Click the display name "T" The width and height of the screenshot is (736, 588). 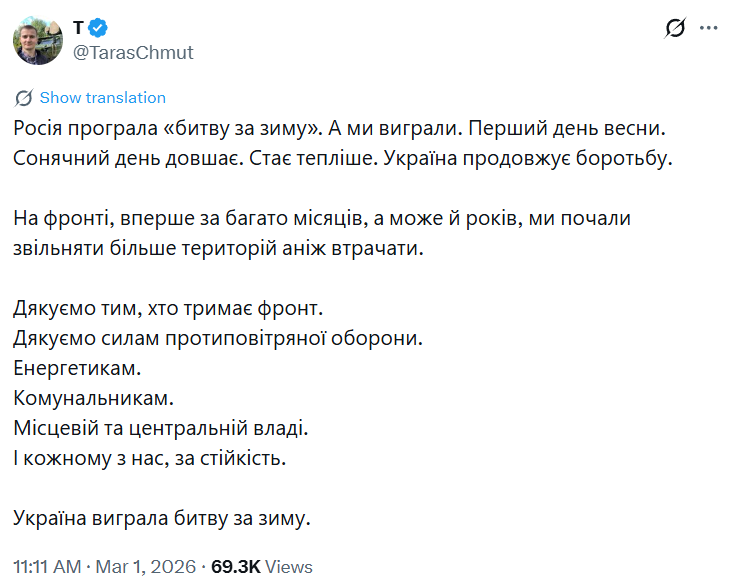(78, 28)
